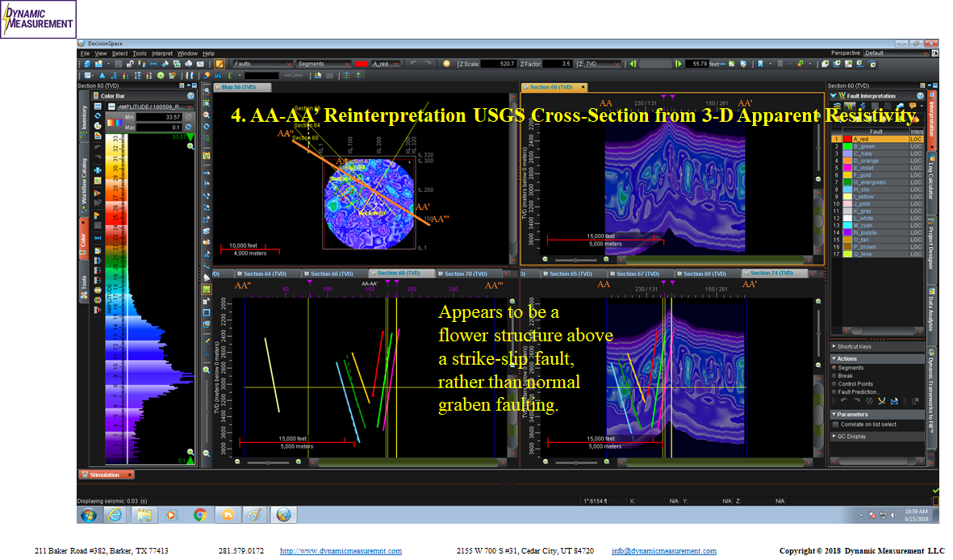This screenshot has width=953, height=560.
Task: Click the orange pencil interpretation mode icon
Action: pyautogui.click(x=219, y=64)
